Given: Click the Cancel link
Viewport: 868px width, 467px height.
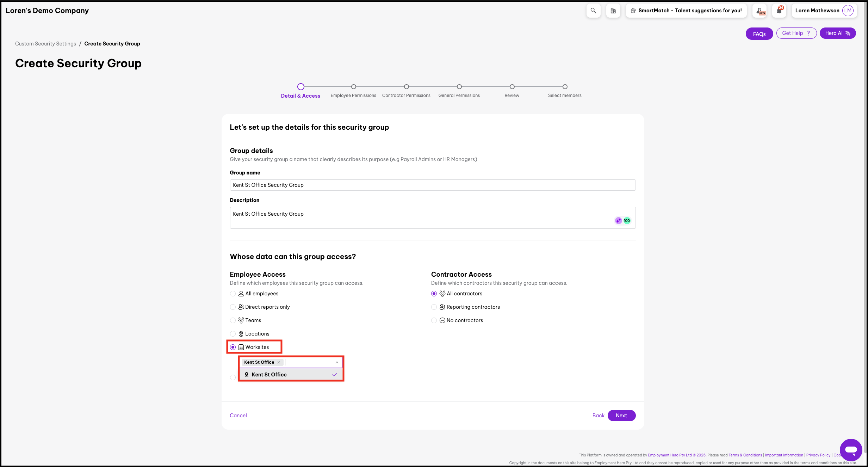Looking at the screenshot, I should [238, 416].
